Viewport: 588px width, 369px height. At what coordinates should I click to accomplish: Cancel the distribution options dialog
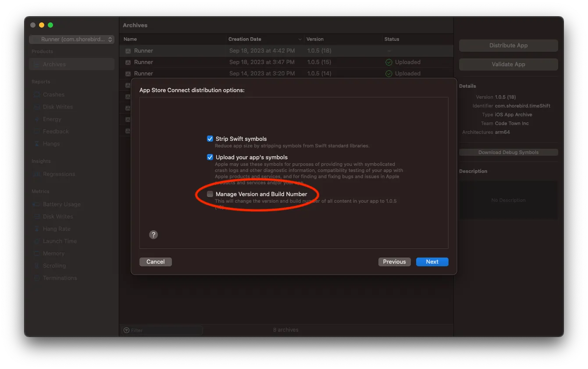tap(156, 262)
